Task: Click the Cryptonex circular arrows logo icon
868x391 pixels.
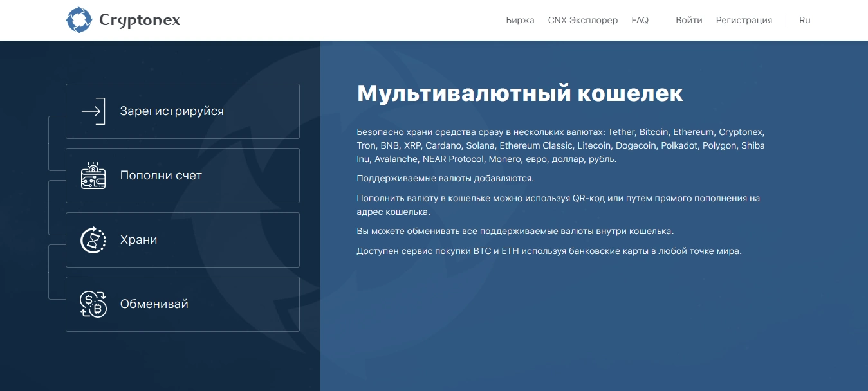Action: 79,20
